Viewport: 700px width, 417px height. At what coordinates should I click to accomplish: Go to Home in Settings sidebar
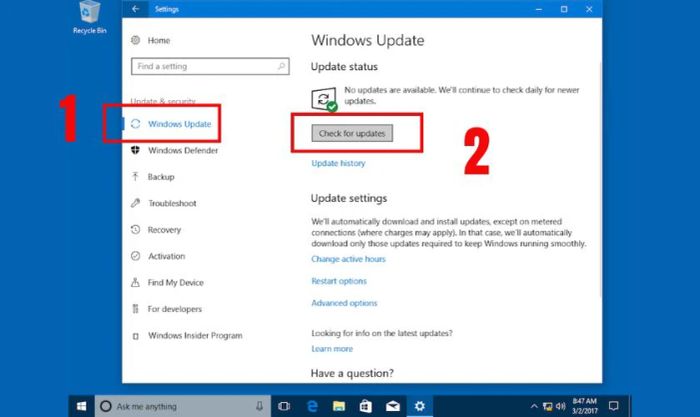(x=159, y=41)
